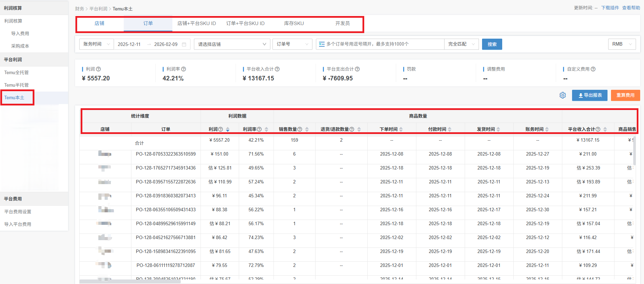
Task: Click the help icon next to 平台支出合计 summary
Action: pyautogui.click(x=357, y=69)
